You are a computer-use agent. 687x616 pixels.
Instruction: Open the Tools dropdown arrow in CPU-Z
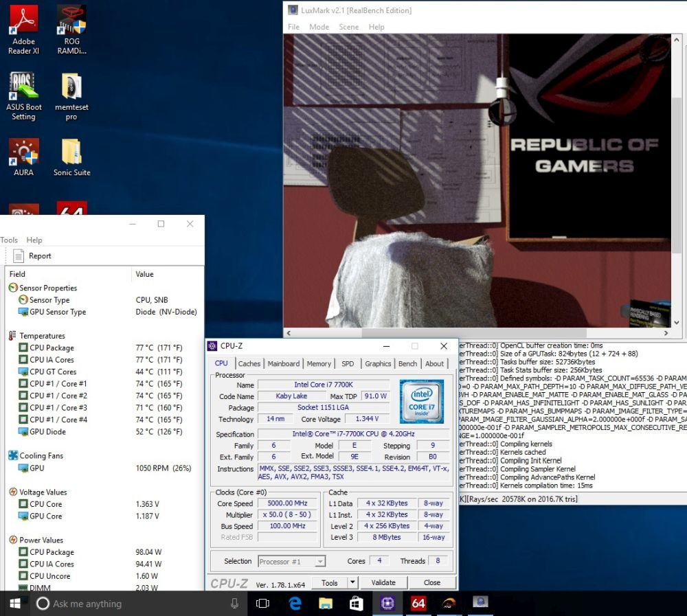352,582
